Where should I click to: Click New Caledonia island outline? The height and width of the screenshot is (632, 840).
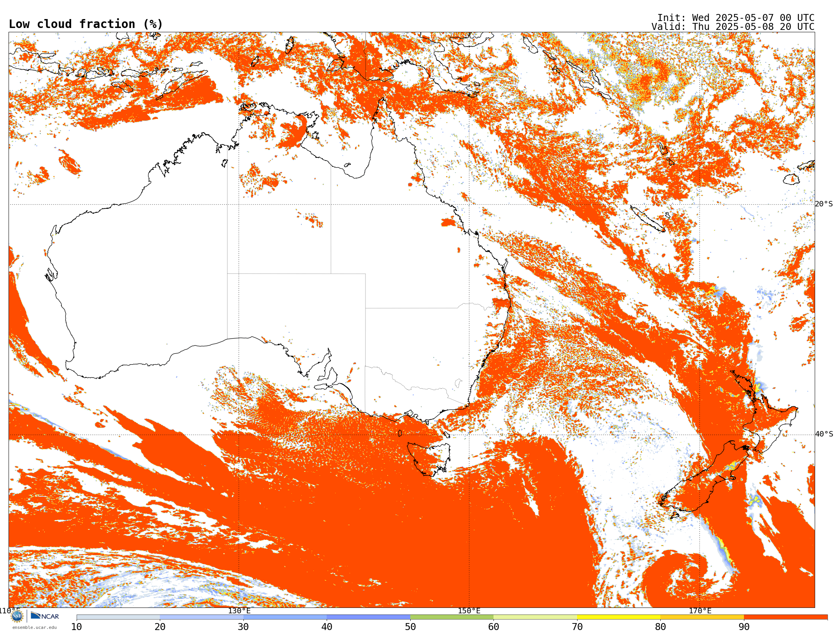[x=647, y=219]
